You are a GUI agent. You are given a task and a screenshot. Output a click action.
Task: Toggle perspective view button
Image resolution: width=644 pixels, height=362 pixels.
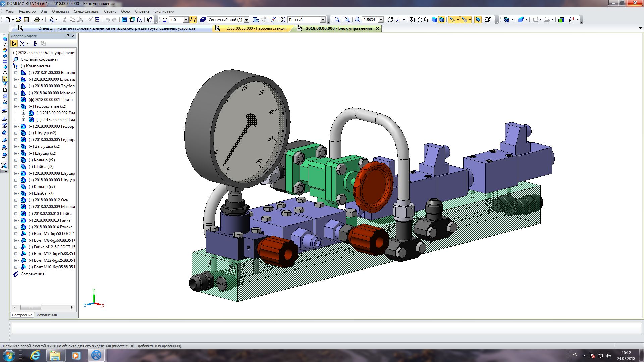click(478, 20)
